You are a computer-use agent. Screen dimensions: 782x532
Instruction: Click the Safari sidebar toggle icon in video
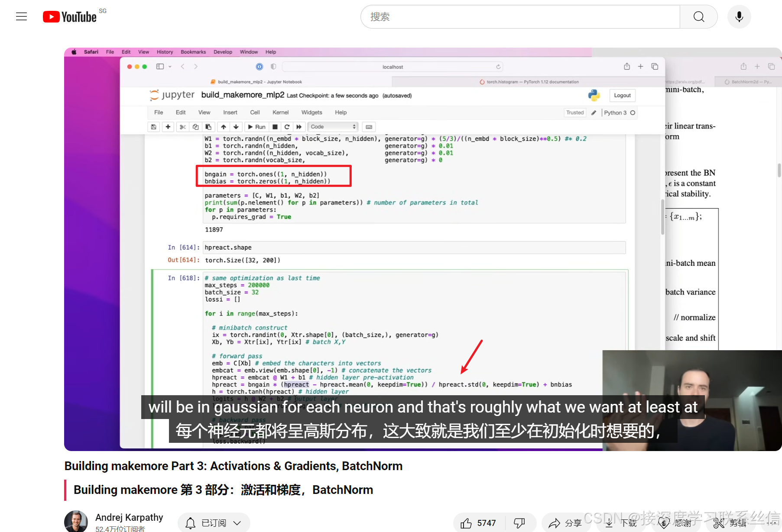click(x=160, y=67)
